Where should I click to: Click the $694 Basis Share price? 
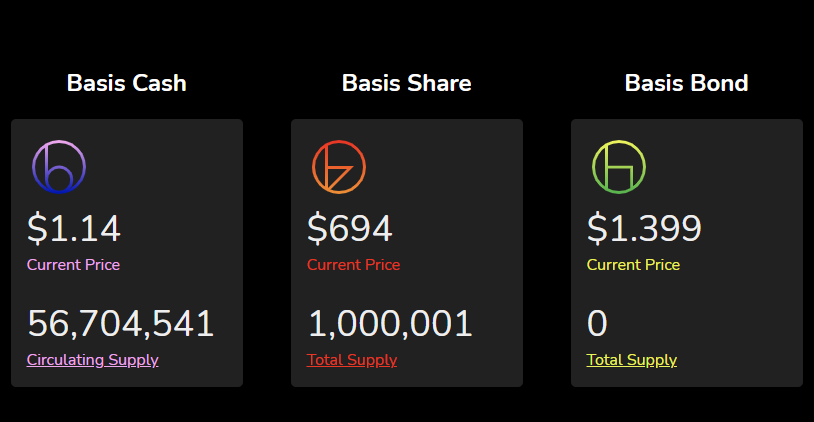pyautogui.click(x=349, y=228)
